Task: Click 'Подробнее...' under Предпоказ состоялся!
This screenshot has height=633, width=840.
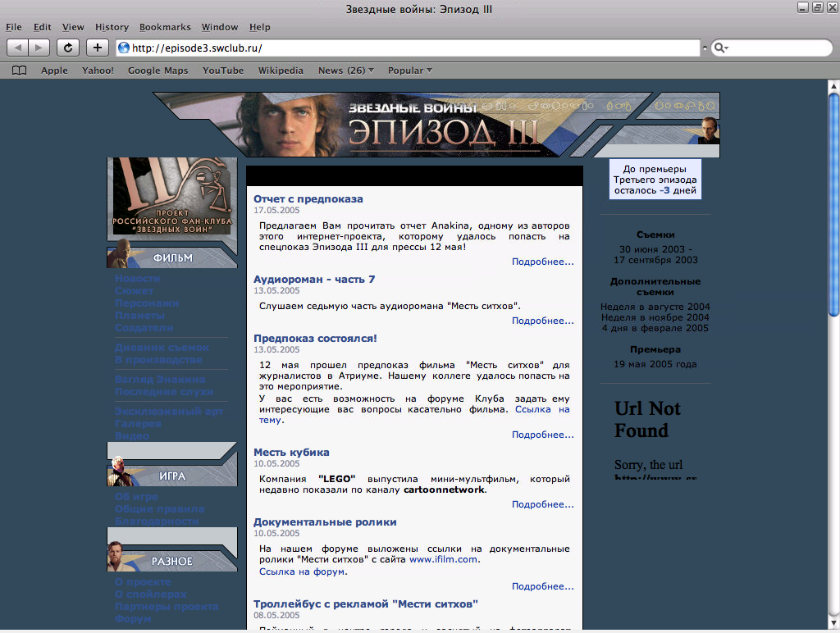Action: (x=543, y=435)
